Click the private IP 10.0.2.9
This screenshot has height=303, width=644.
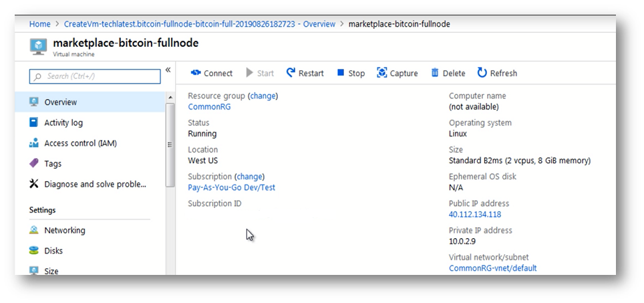[x=462, y=241]
